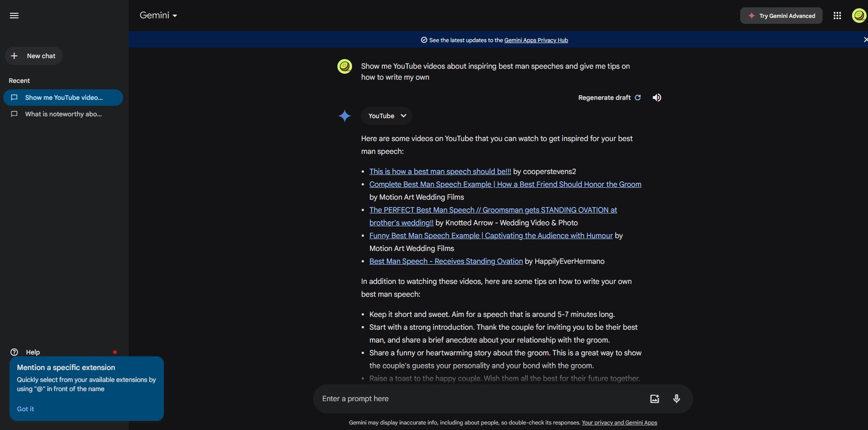Activate the microphone voice input
Screen dimensions: 868x430
677,399
